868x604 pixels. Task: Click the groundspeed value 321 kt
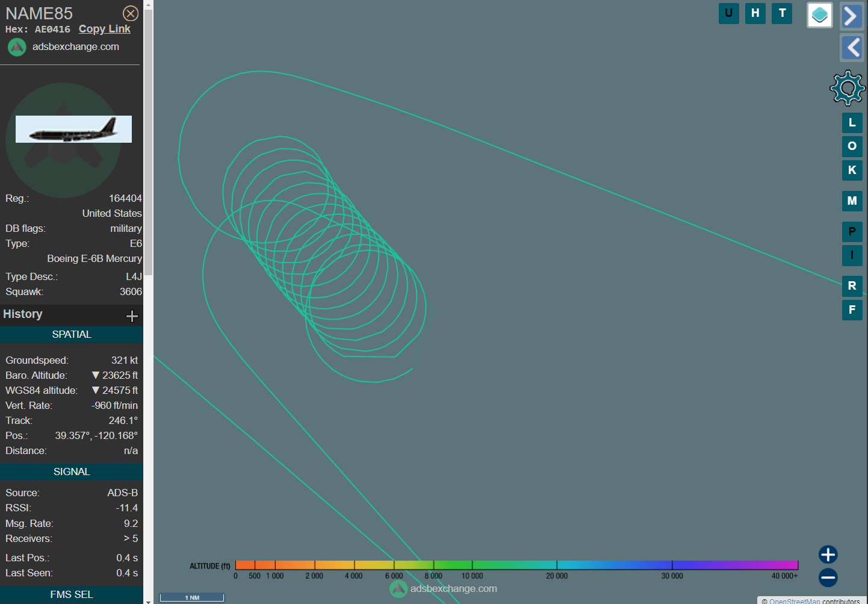pyautogui.click(x=125, y=360)
